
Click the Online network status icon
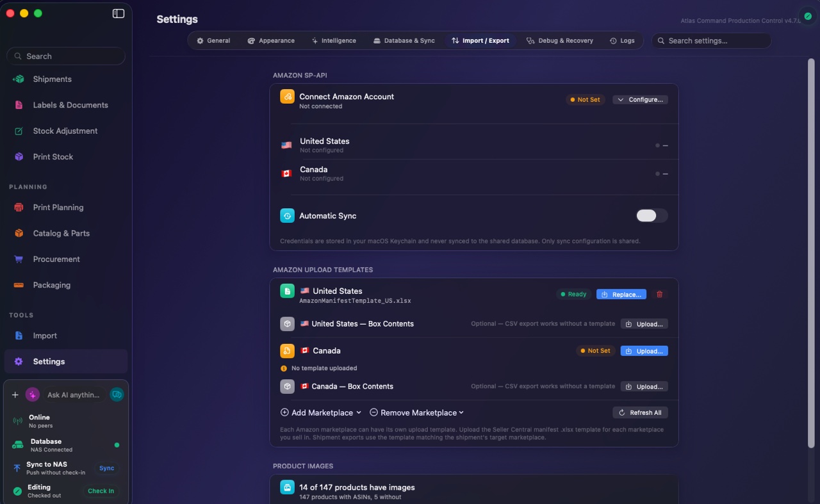[x=18, y=421]
